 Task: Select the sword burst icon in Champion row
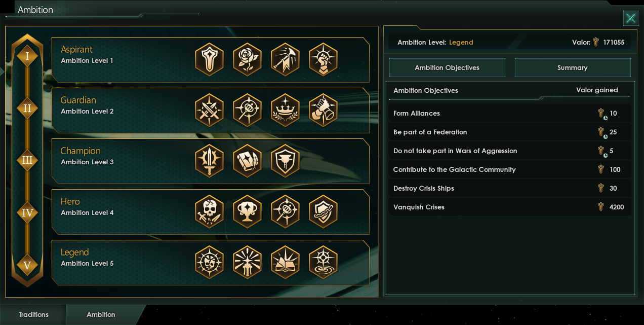[x=209, y=161]
